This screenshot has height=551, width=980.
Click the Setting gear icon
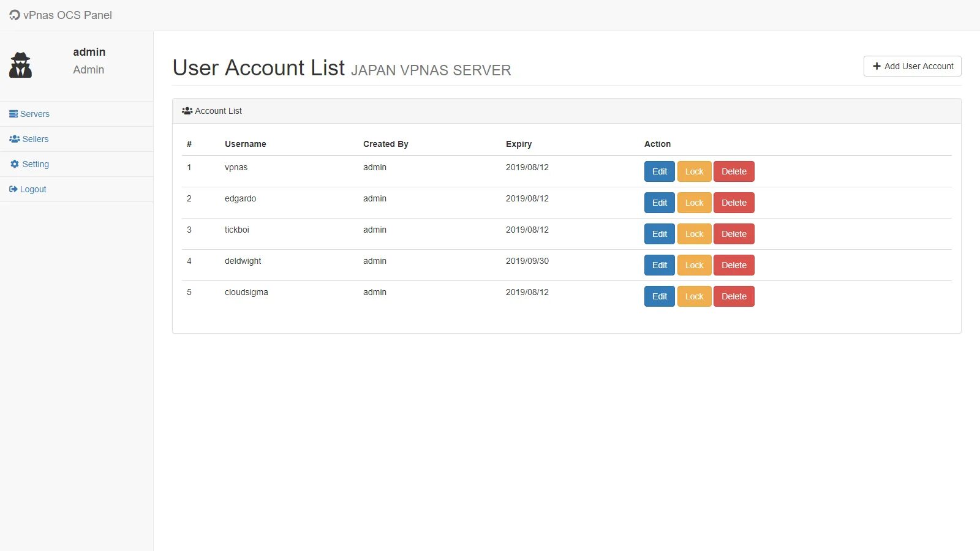click(x=15, y=164)
